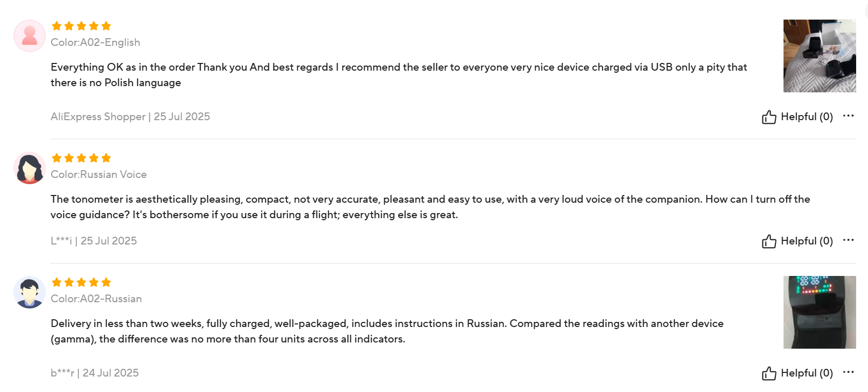The height and width of the screenshot is (392, 868).
Task: Click Helpful (0) text on first review
Action: point(807,117)
